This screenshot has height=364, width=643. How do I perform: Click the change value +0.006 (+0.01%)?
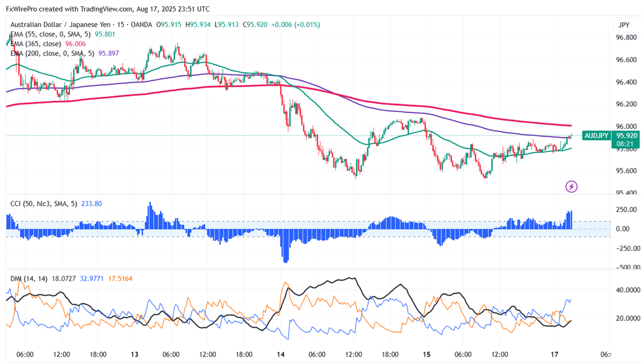[x=295, y=25]
